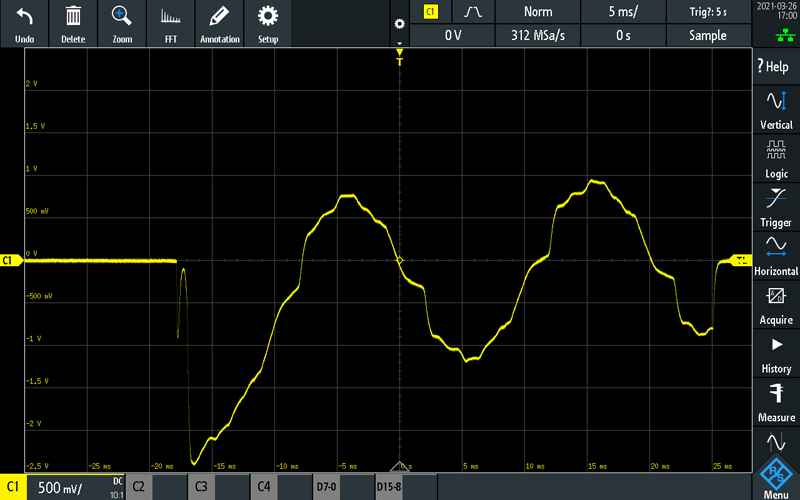
Task: Click the date and time display
Action: point(778,11)
